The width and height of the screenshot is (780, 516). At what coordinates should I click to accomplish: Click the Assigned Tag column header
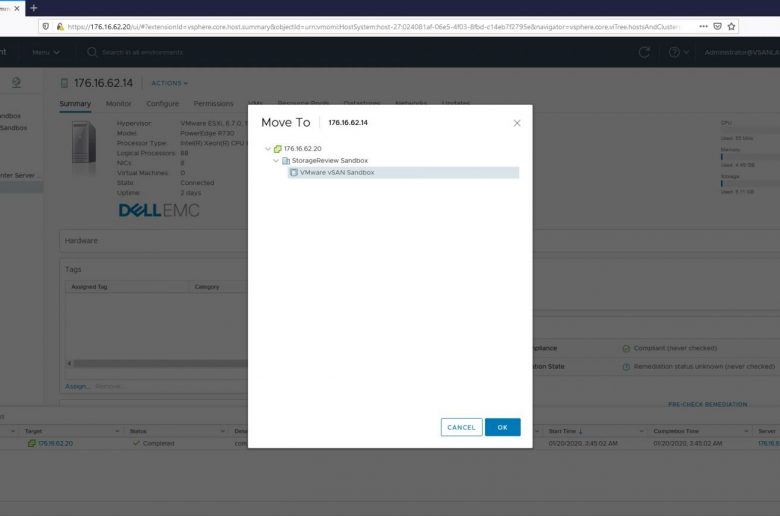tap(89, 287)
